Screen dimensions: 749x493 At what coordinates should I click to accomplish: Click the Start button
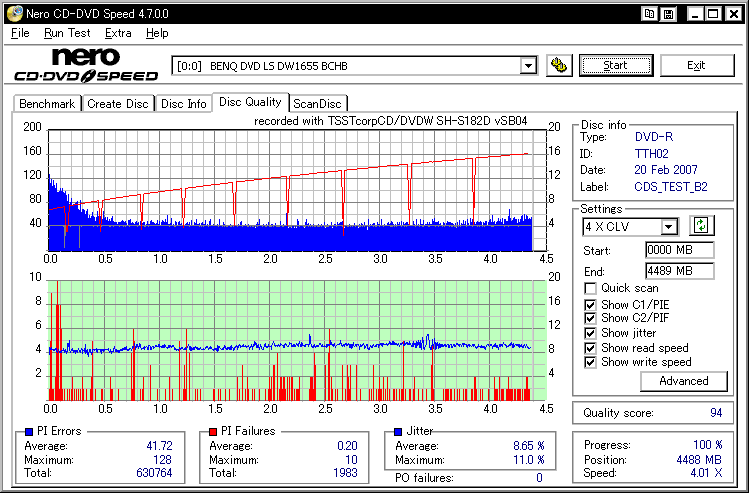pos(616,65)
